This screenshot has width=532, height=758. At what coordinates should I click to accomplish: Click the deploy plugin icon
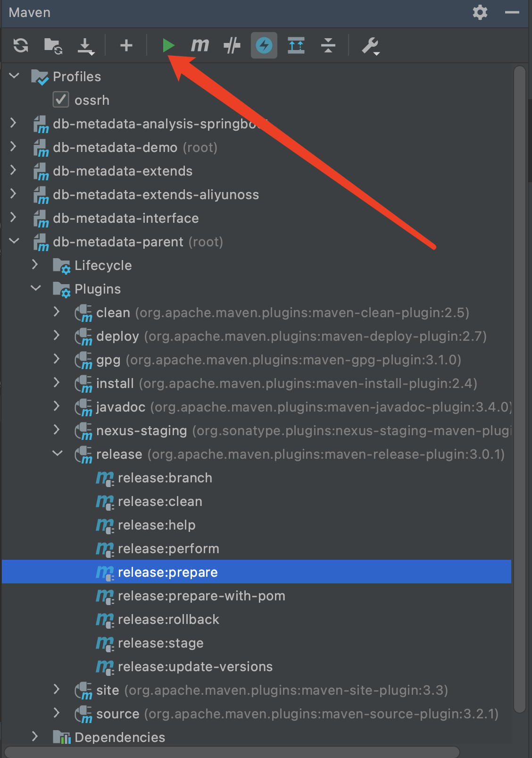(83, 337)
